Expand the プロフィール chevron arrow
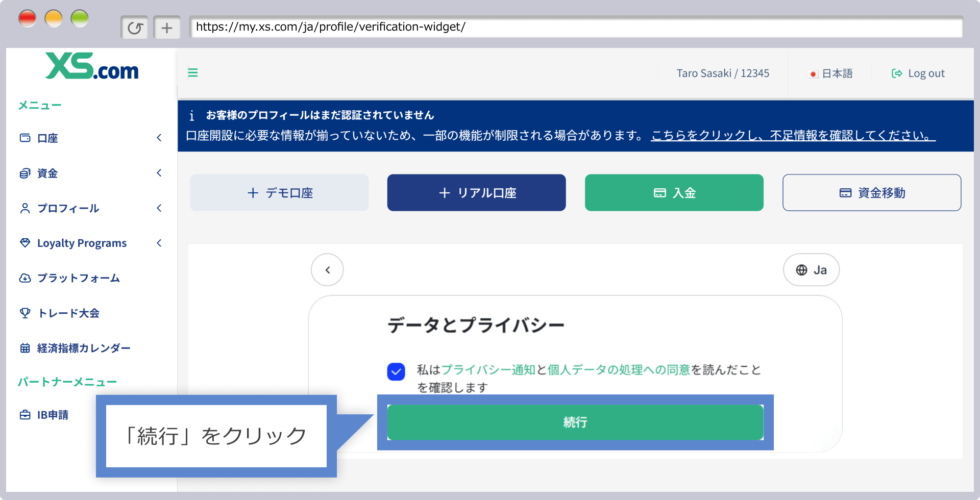Image resolution: width=980 pixels, height=500 pixels. tap(159, 208)
